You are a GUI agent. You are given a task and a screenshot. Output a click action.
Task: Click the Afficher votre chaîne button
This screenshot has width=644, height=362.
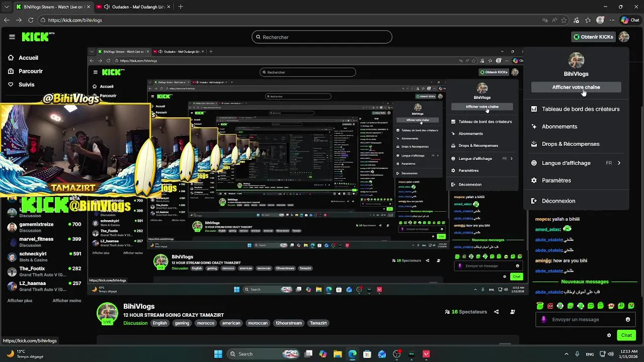(576, 87)
